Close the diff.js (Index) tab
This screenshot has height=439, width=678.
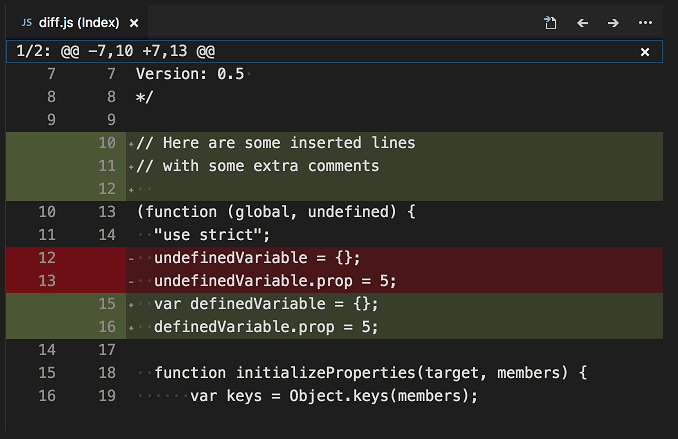point(134,22)
